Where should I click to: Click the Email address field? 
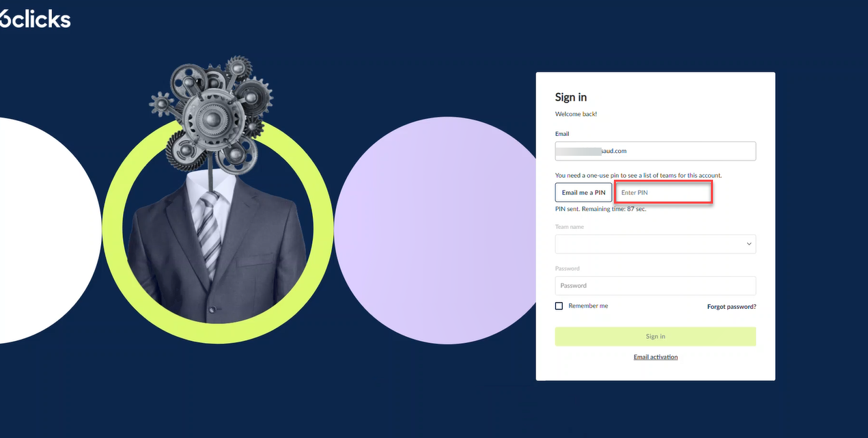[x=655, y=151]
